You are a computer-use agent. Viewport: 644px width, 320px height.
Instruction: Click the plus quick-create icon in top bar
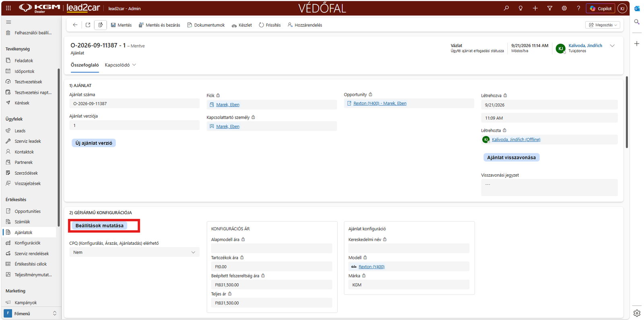point(535,8)
